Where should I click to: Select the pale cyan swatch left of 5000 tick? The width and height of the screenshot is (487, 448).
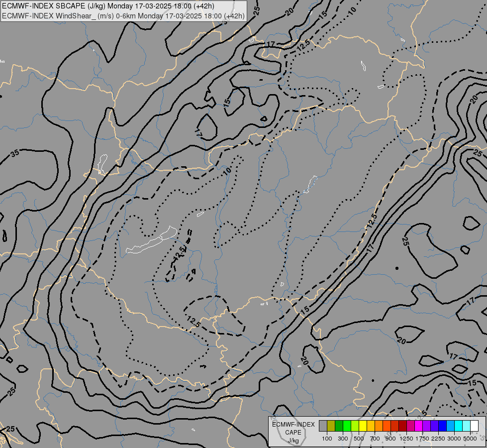point(467,426)
